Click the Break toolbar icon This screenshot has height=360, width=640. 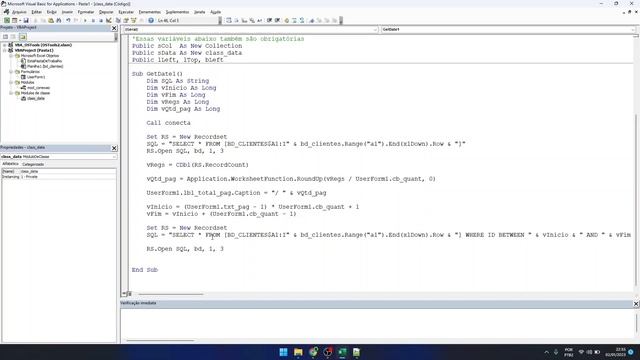pos(93,20)
